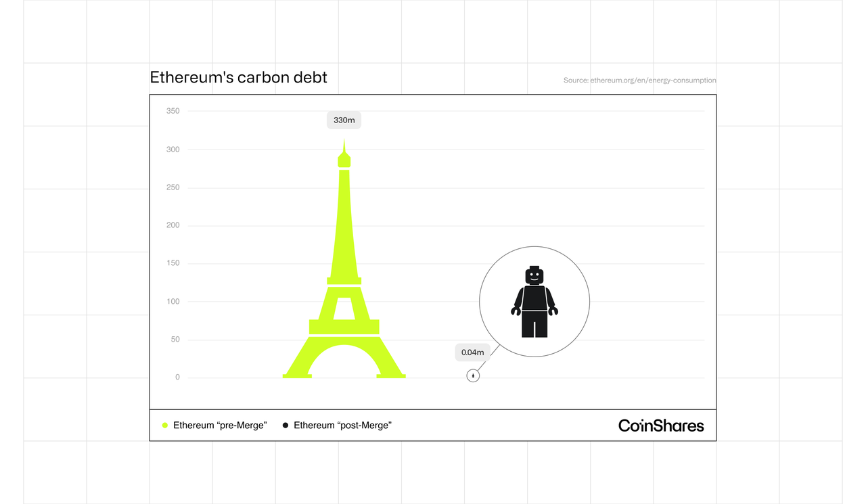The image size is (866, 504).
Task: Open the ethereum.org source citation
Action: click(x=640, y=81)
